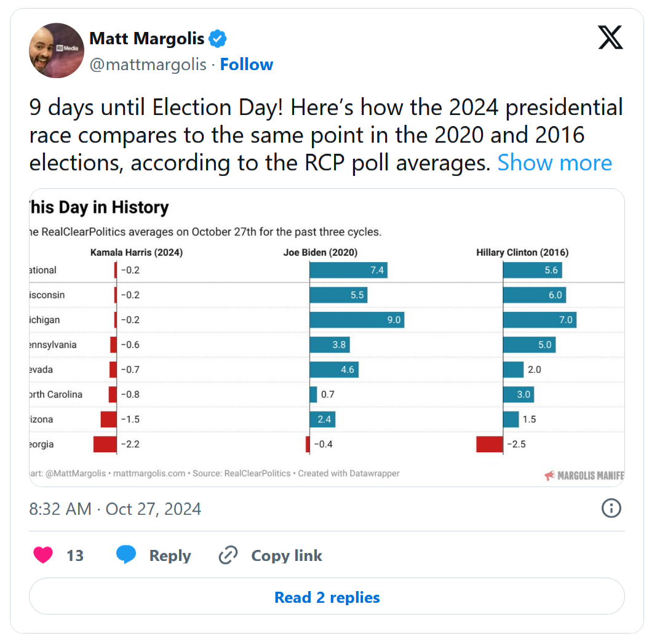Click the Copy link text
This screenshot has width=657, height=644.
[287, 556]
